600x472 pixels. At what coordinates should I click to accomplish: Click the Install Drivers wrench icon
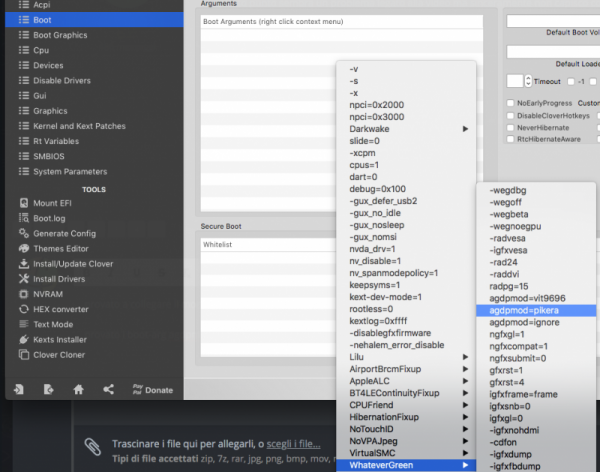pos(24,279)
